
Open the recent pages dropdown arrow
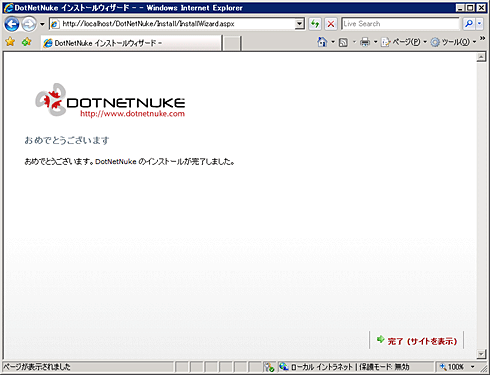tap(42, 24)
